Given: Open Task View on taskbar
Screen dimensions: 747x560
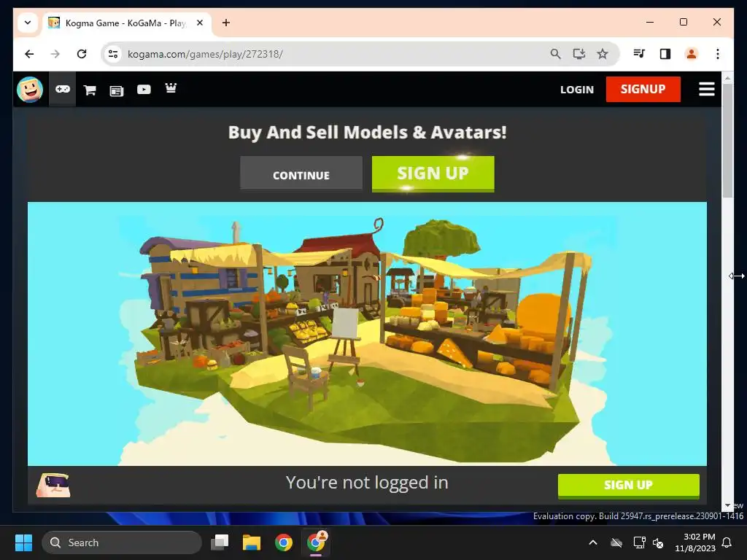Looking at the screenshot, I should 220,542.
